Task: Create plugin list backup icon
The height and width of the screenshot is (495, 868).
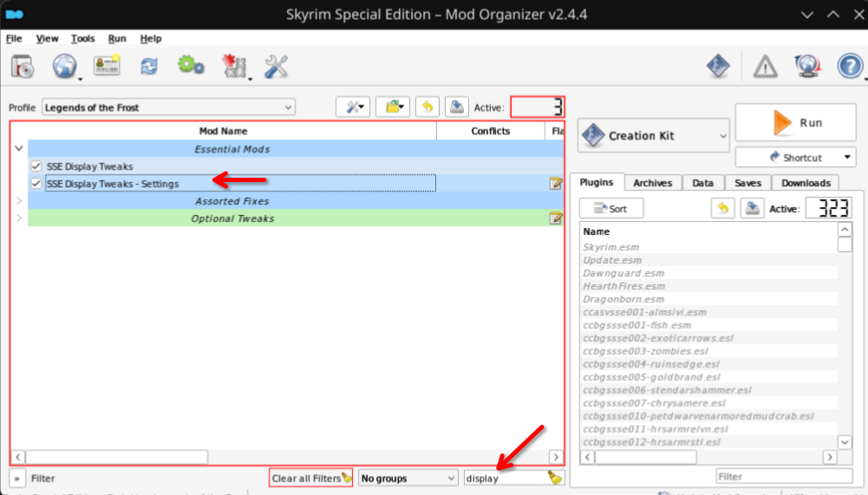Action: [753, 208]
